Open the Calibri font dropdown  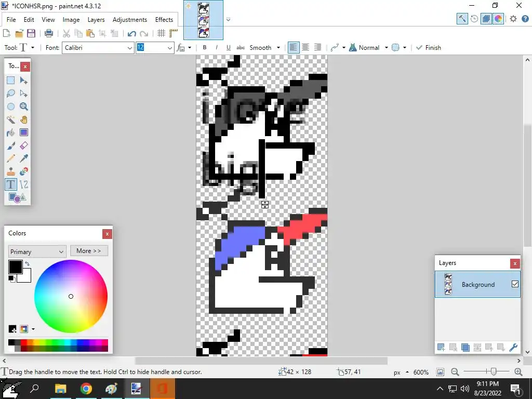[x=129, y=48]
